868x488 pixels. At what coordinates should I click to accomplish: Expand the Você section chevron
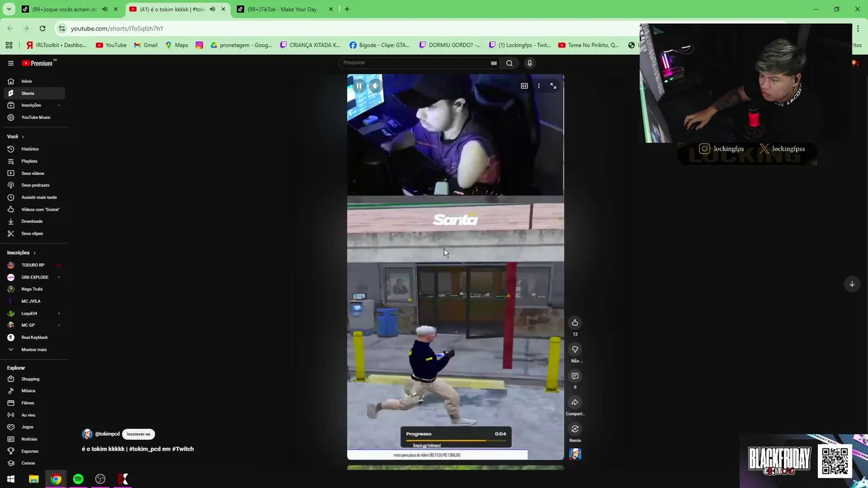click(22, 137)
